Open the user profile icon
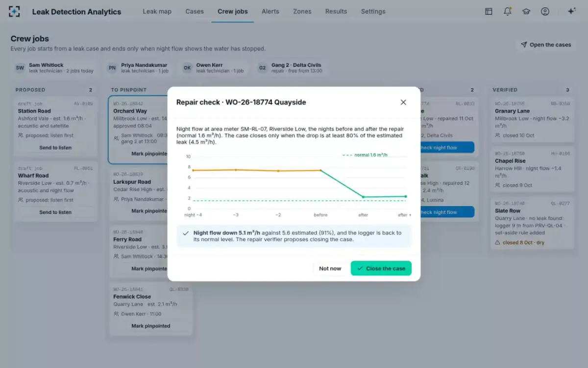Image resolution: width=588 pixels, height=368 pixels. click(545, 11)
